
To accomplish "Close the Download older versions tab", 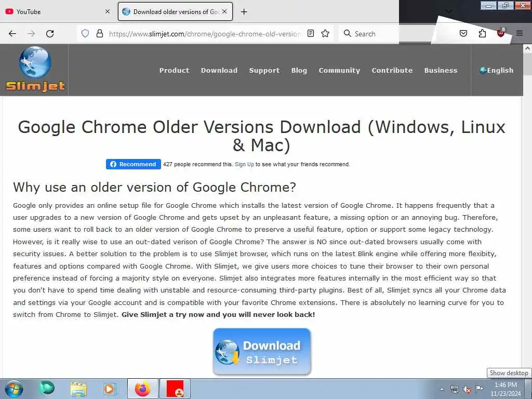I will point(224,11).
